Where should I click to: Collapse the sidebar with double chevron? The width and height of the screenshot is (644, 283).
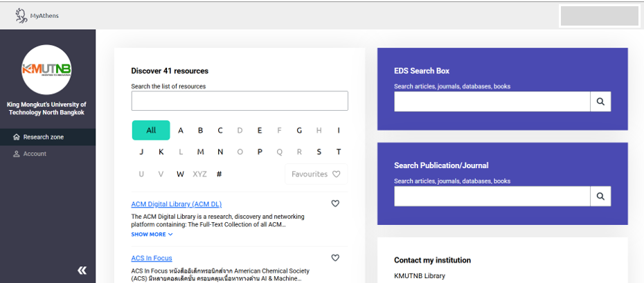click(82, 271)
